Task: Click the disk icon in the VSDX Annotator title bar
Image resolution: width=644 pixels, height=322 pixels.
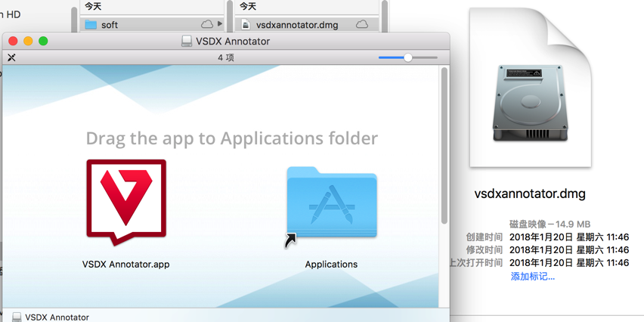Action: (x=187, y=41)
